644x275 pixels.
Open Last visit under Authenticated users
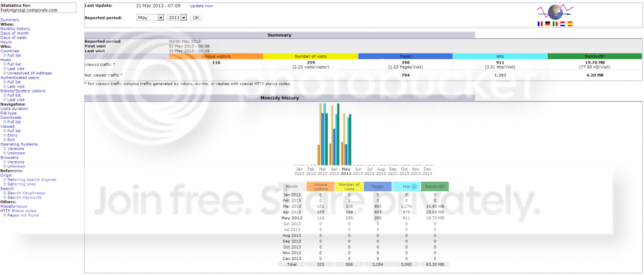tap(16, 86)
